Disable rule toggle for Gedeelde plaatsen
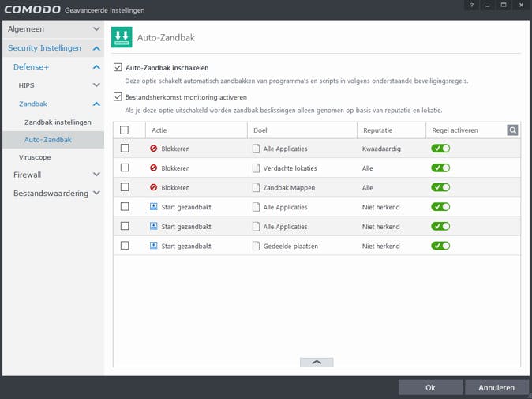 [440, 246]
